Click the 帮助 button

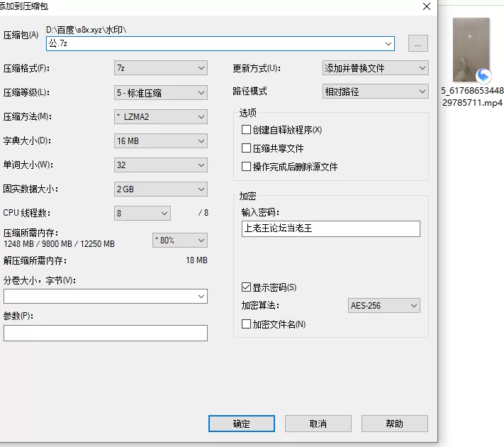pos(394,424)
